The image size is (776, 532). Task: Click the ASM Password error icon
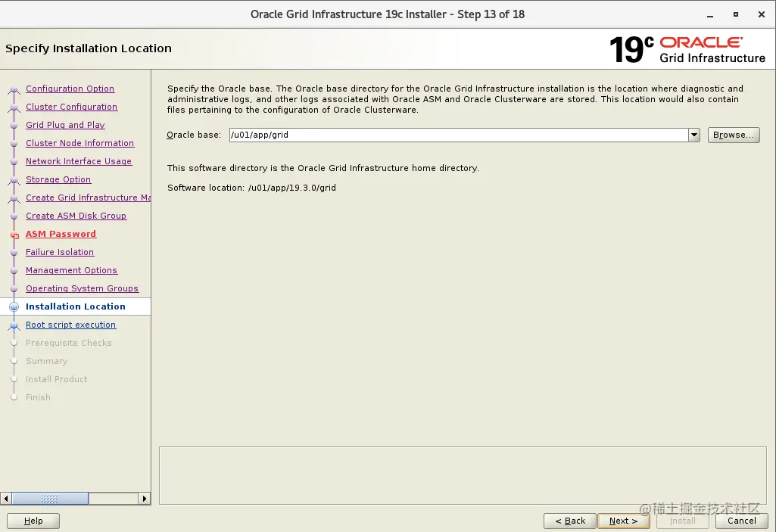click(x=14, y=235)
